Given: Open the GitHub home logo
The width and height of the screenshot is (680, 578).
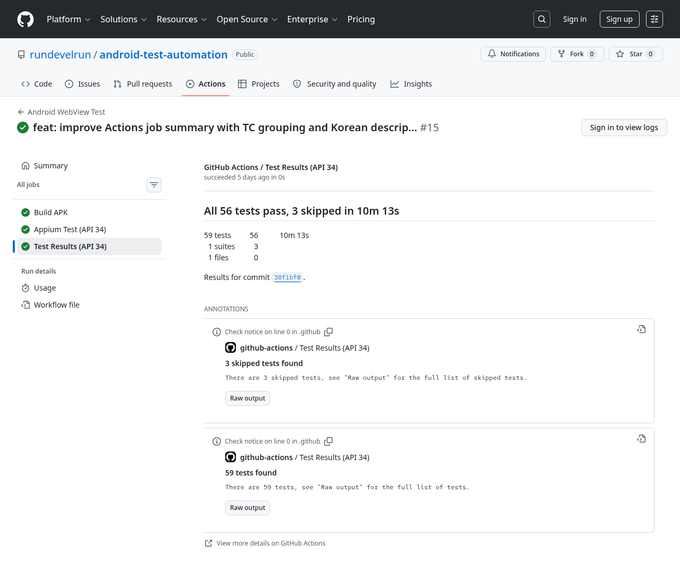Looking at the screenshot, I should pos(25,19).
